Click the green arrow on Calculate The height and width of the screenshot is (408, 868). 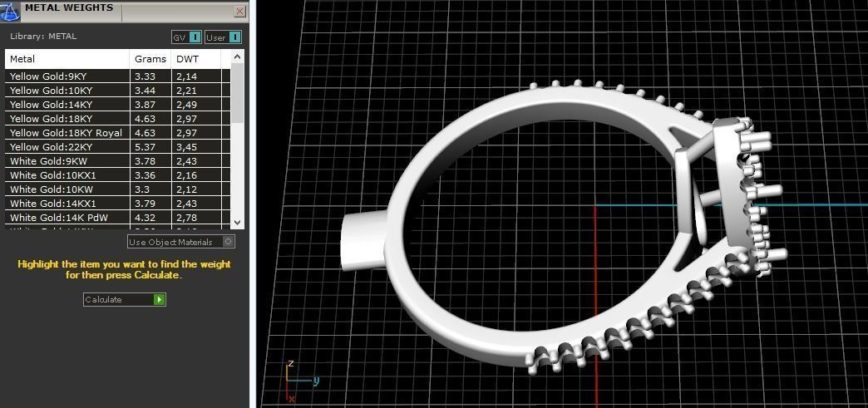tap(160, 299)
